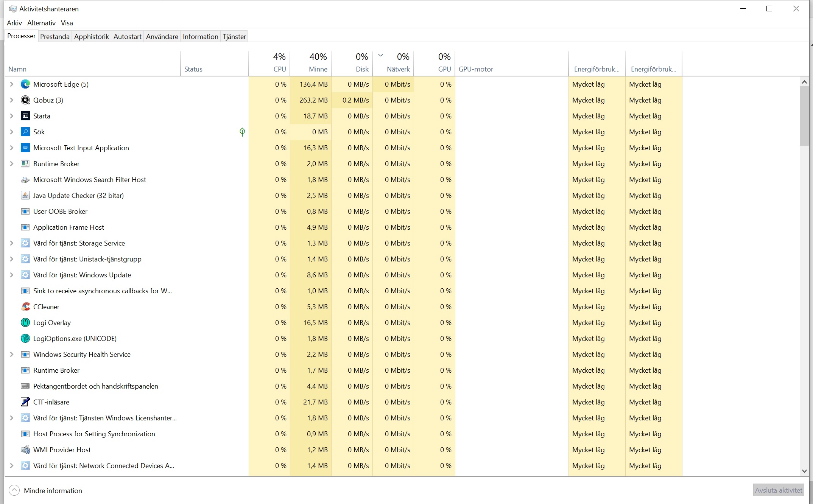Image resolution: width=813 pixels, height=504 pixels.
Task: Click the Windows Security Health Service icon
Action: pos(25,355)
